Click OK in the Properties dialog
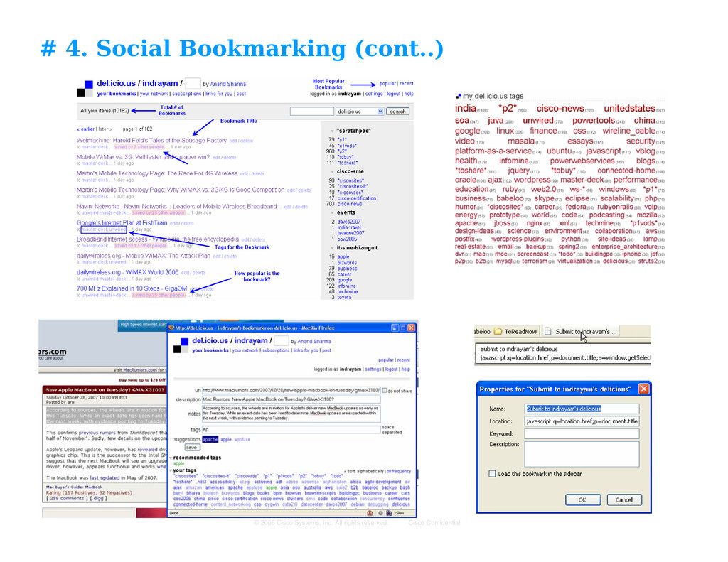 tap(582, 499)
